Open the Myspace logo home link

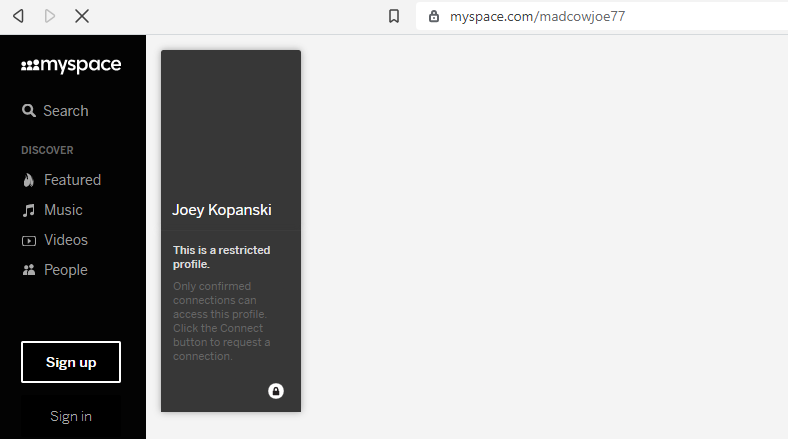[x=71, y=65]
